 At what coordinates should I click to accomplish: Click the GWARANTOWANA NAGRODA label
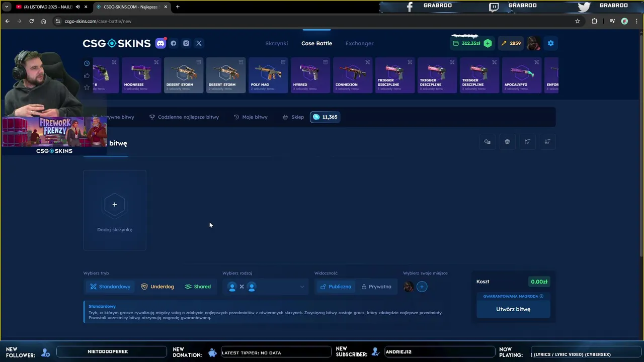click(511, 296)
